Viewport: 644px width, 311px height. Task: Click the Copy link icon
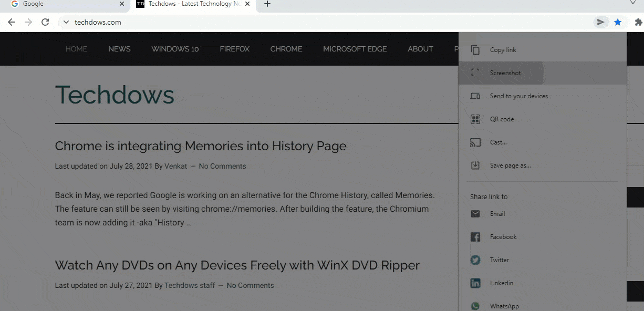(x=475, y=49)
